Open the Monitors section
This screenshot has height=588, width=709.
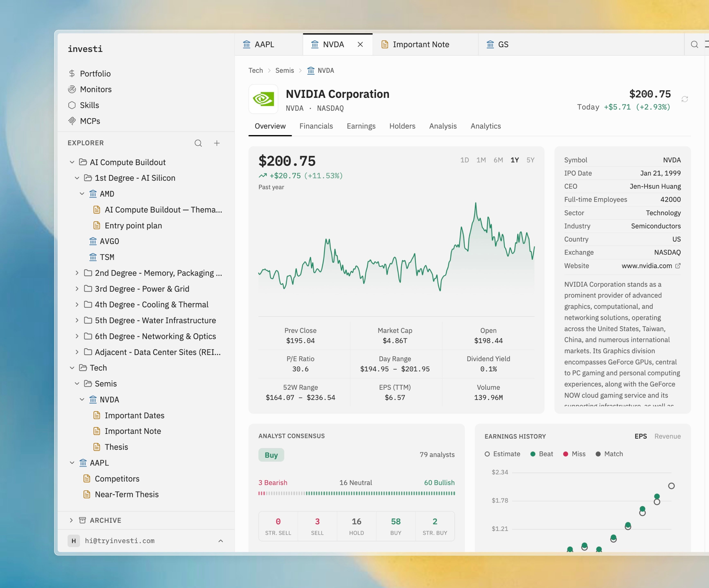coord(90,89)
